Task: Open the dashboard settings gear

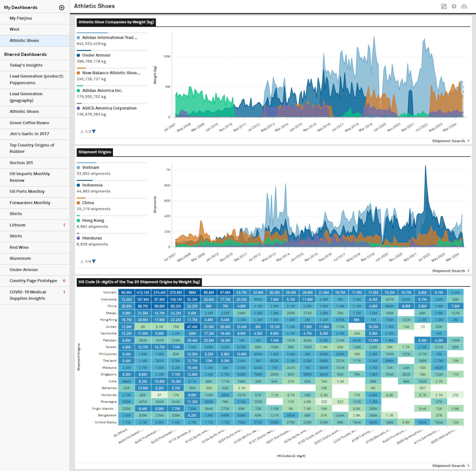Action: coord(454,6)
